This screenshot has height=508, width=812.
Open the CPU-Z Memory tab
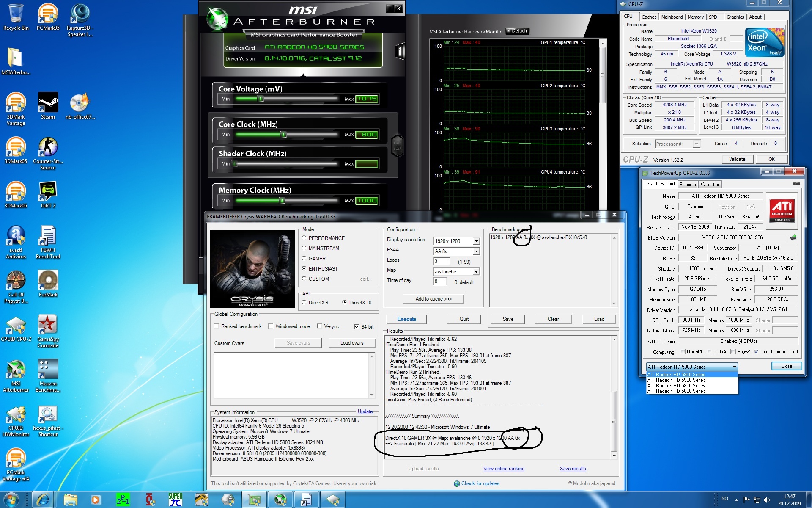click(x=696, y=17)
